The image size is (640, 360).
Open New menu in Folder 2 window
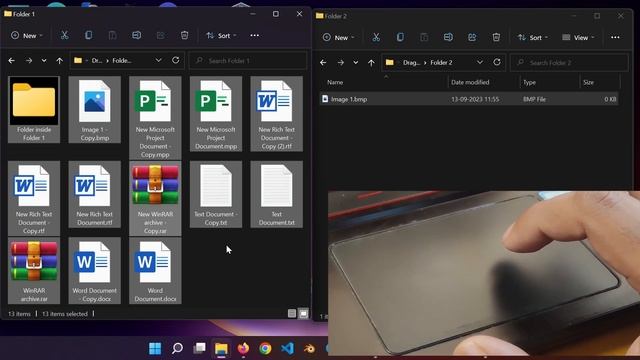tap(338, 38)
